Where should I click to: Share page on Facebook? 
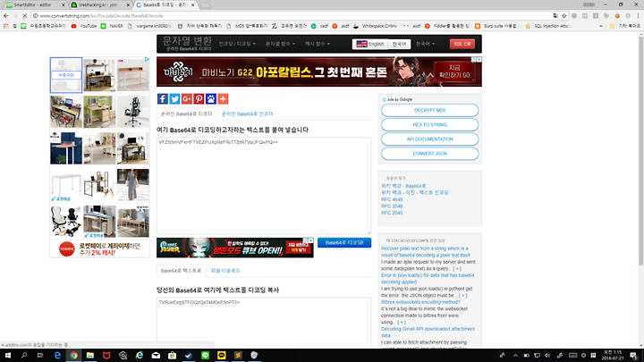(163, 98)
